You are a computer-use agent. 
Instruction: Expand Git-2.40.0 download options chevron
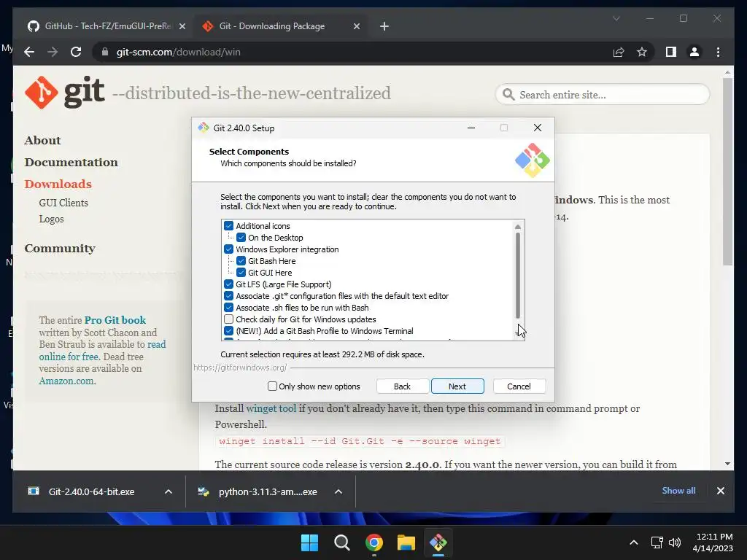coord(169,491)
